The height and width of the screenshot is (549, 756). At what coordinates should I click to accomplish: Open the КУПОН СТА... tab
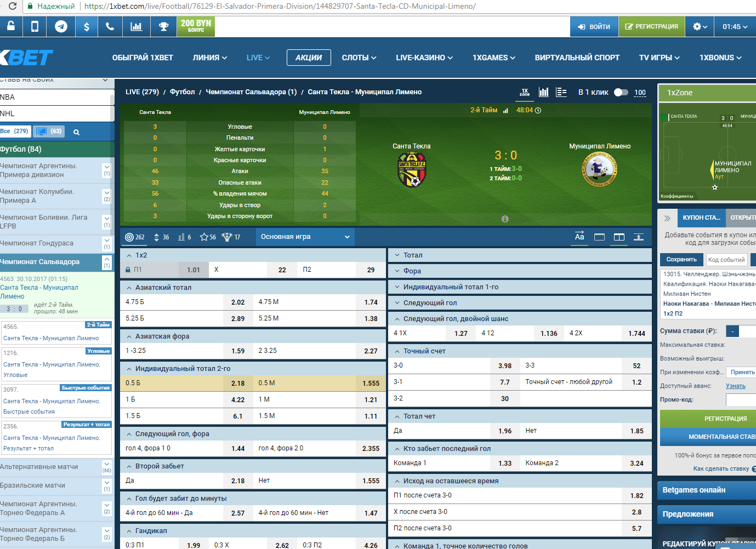pyautogui.click(x=701, y=218)
